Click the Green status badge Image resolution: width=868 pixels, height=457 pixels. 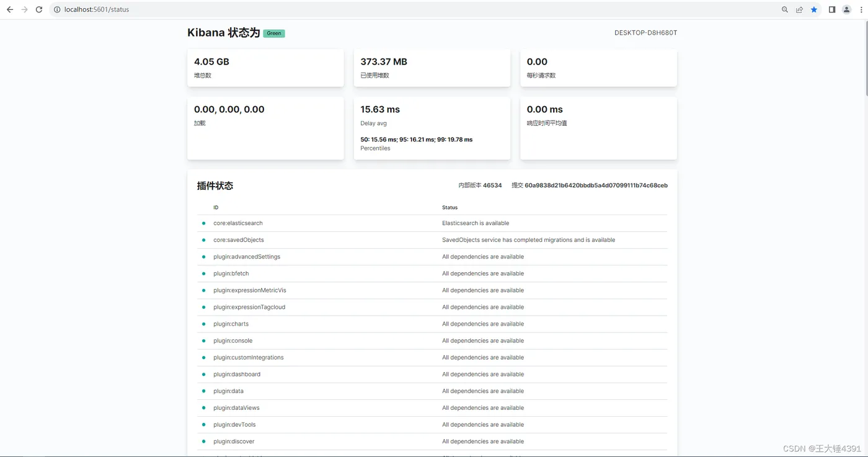tap(274, 33)
